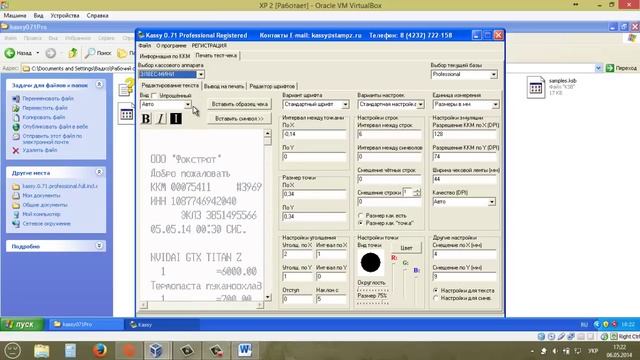
Task: Click Search icon in Explorer toolbar
Action: coord(90,53)
